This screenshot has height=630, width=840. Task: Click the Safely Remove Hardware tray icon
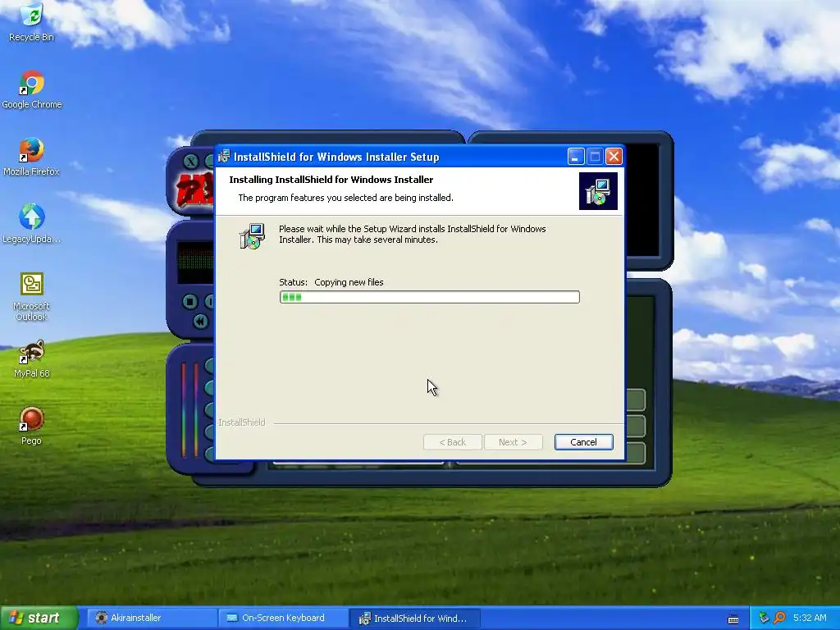764,618
